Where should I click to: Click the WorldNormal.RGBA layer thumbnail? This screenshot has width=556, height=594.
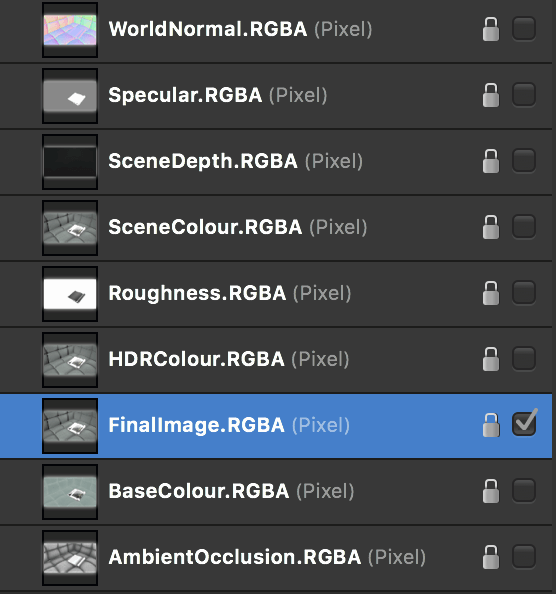(x=70, y=30)
